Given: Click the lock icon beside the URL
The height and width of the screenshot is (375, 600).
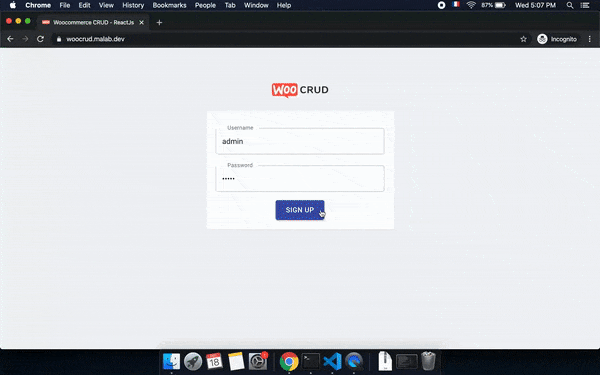Looking at the screenshot, I should [x=59, y=39].
